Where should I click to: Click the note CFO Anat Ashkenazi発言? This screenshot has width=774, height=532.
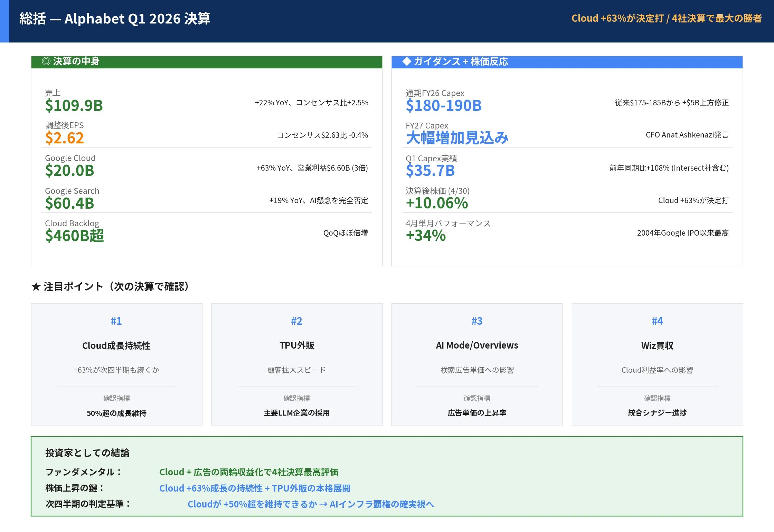click(x=687, y=135)
